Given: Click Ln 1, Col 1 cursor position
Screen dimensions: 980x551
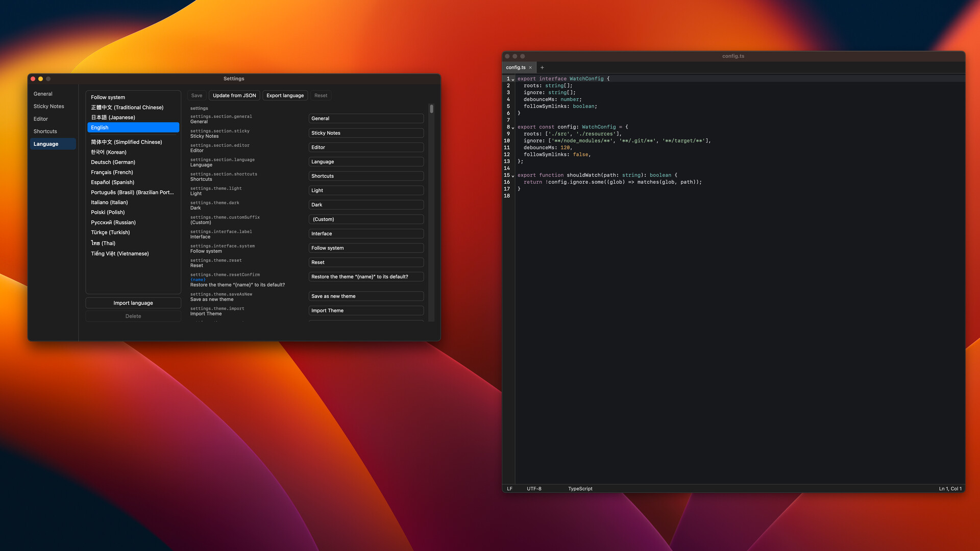Looking at the screenshot, I should point(950,489).
